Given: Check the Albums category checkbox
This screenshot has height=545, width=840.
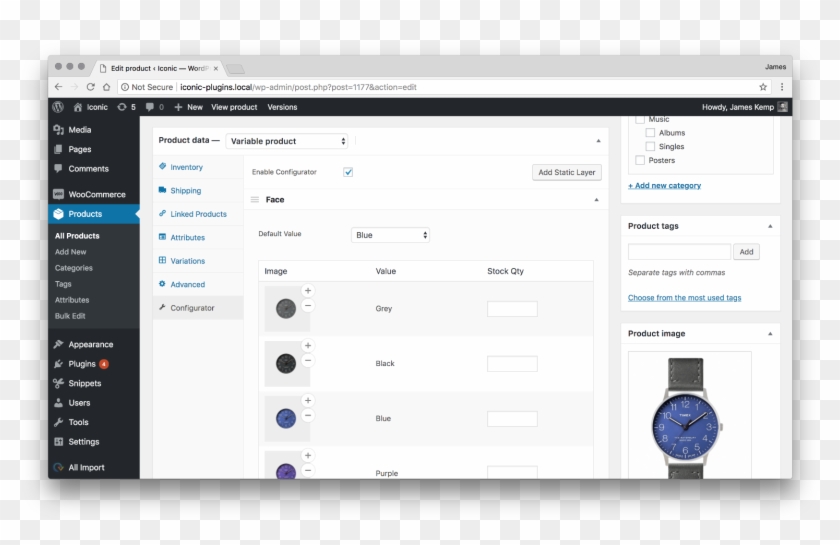Looking at the screenshot, I should coord(650,132).
